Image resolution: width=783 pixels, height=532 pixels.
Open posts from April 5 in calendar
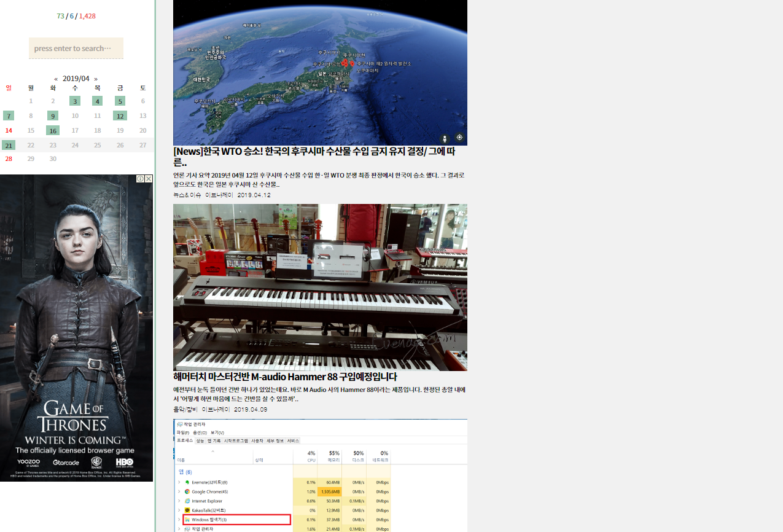click(120, 101)
